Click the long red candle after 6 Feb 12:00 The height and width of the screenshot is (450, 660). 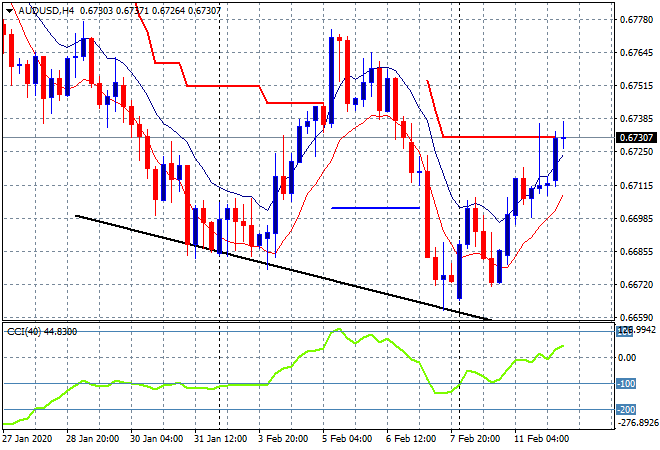coord(428,214)
